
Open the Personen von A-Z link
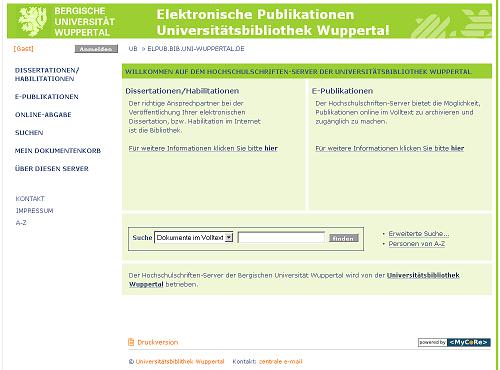(x=417, y=244)
